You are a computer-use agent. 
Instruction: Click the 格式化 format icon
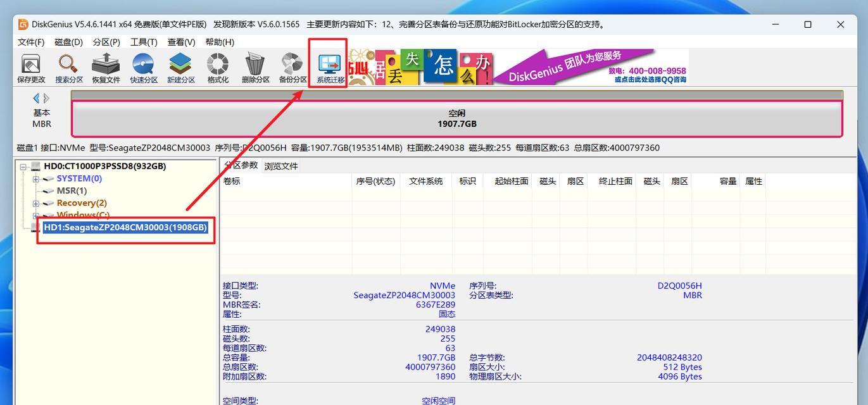pyautogui.click(x=218, y=68)
